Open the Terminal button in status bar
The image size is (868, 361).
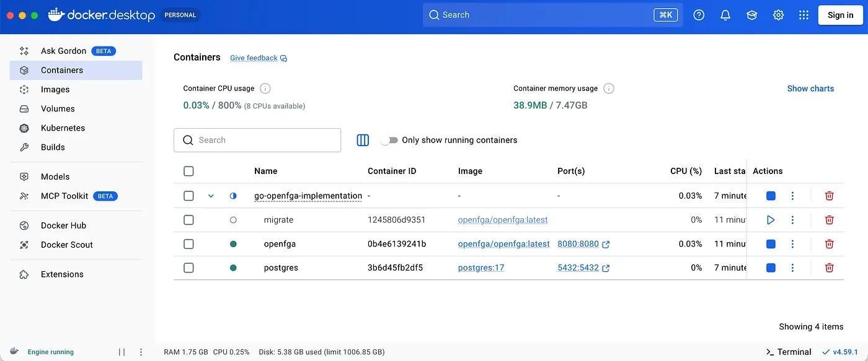tap(789, 352)
